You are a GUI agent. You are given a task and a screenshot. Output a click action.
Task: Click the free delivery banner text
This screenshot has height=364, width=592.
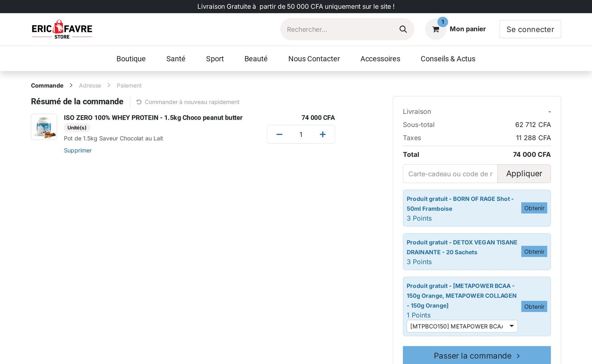296,7
